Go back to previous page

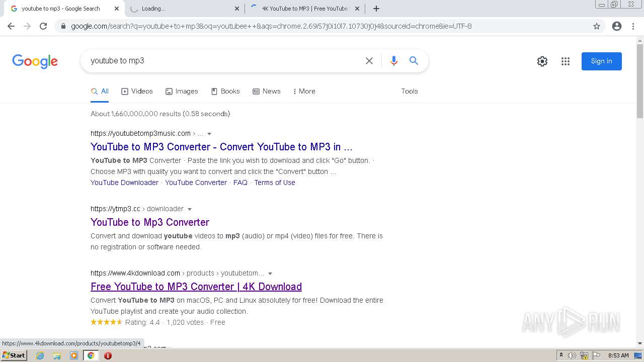(x=11, y=26)
